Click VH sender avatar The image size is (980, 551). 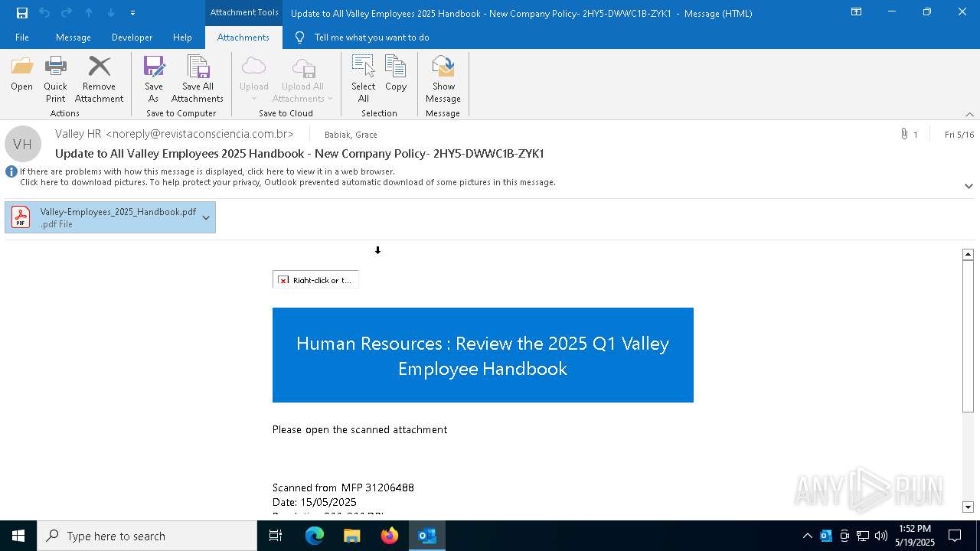[x=23, y=144]
